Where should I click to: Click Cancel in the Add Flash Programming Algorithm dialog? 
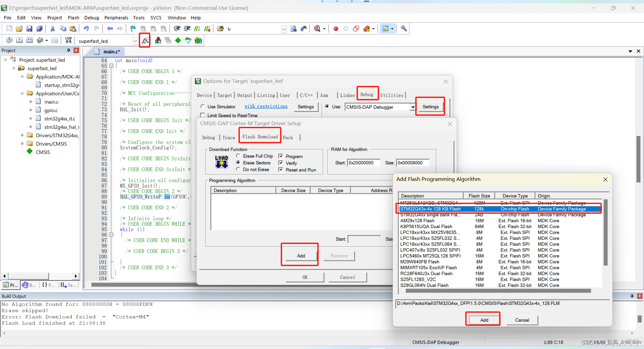click(x=522, y=320)
